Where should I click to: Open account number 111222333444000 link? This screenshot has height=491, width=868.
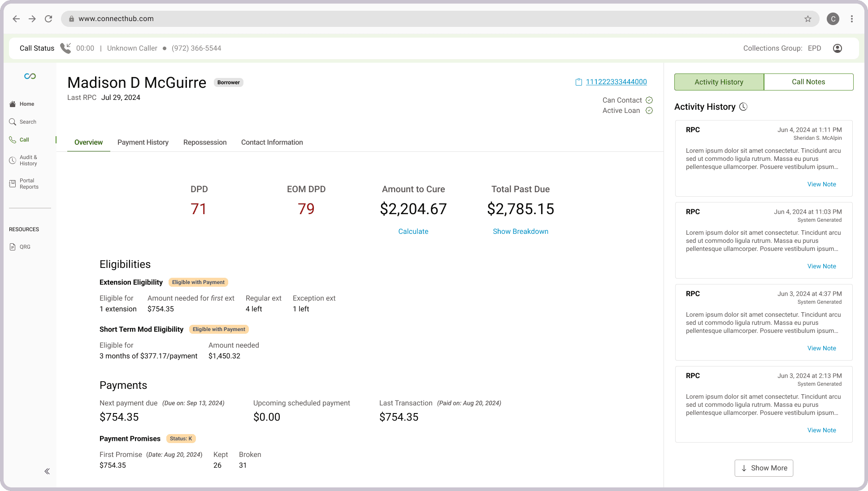pos(616,82)
